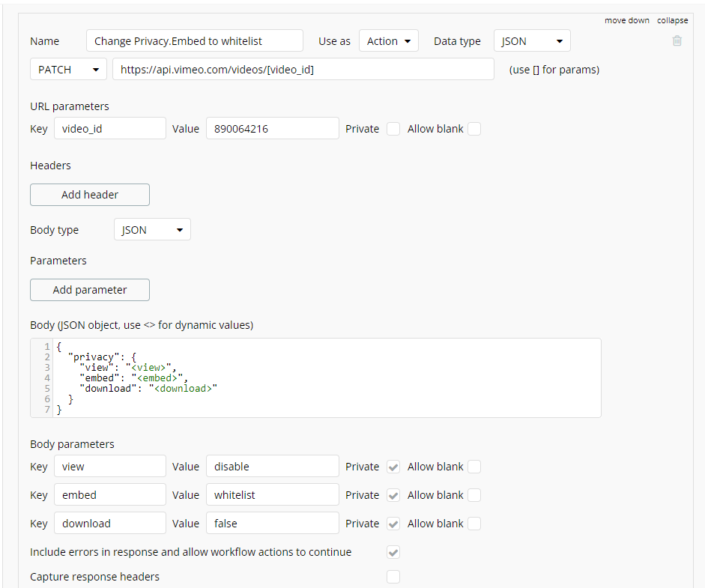Enable Allow blank for embed parameter
The image size is (705, 588).
[474, 495]
